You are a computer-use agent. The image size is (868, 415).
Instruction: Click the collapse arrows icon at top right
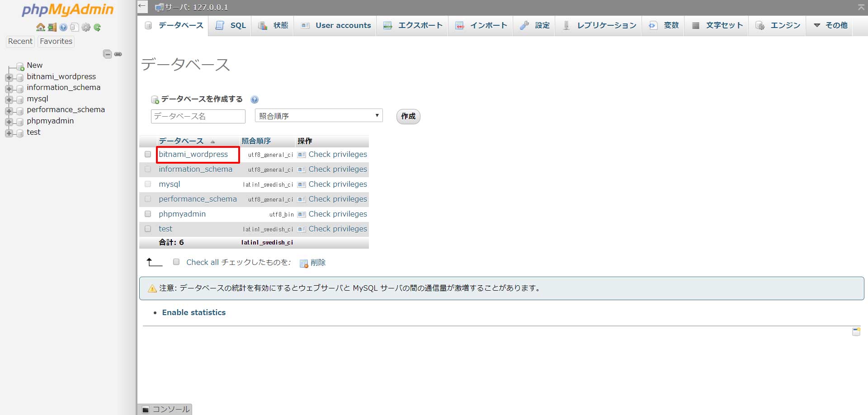[861, 7]
